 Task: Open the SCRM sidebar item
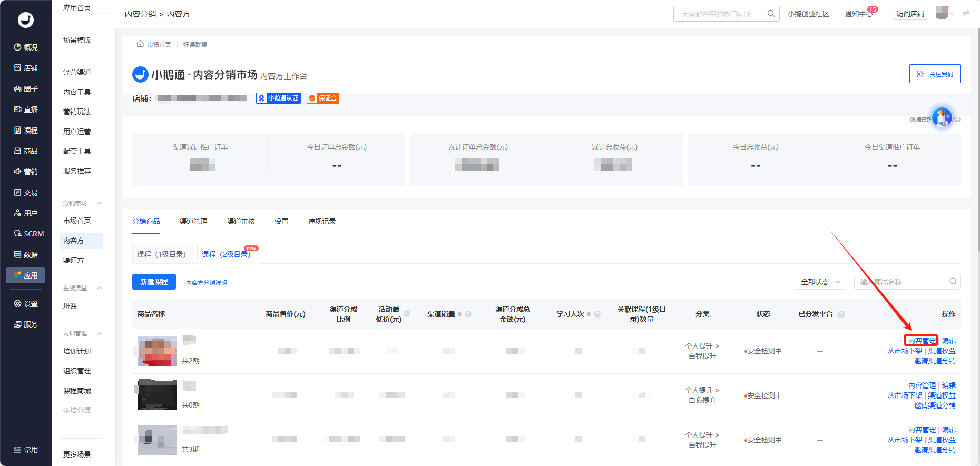tap(25, 234)
